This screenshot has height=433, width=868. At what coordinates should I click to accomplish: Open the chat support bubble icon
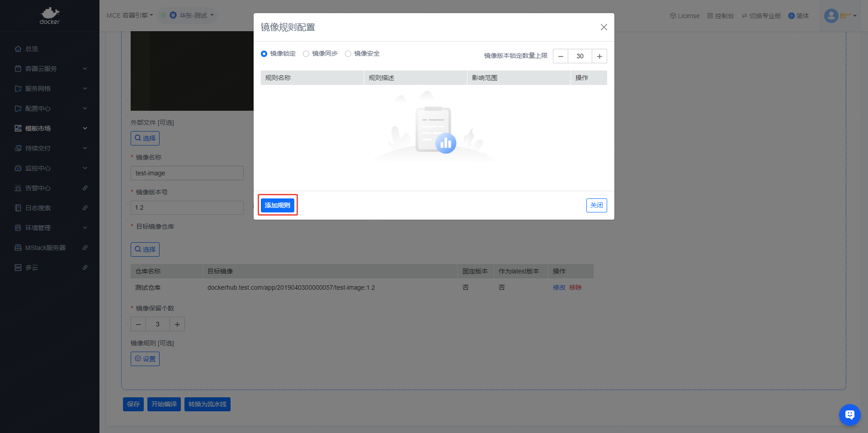coord(849,414)
